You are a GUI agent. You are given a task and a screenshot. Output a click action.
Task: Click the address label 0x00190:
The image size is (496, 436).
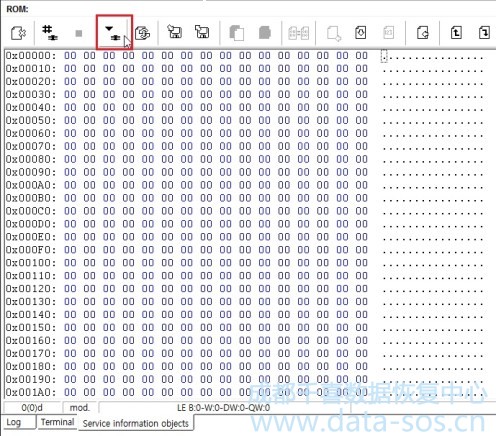pos(31,380)
